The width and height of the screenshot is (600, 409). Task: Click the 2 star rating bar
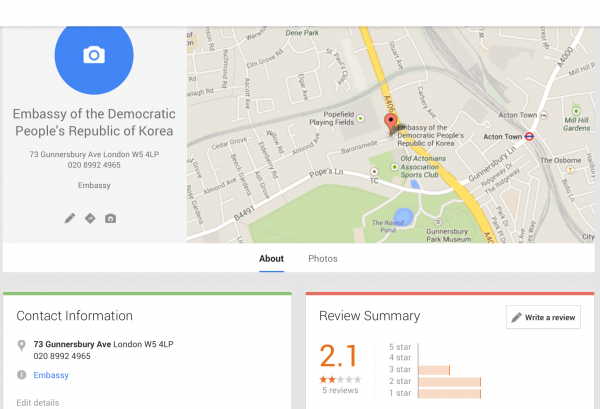pos(450,382)
